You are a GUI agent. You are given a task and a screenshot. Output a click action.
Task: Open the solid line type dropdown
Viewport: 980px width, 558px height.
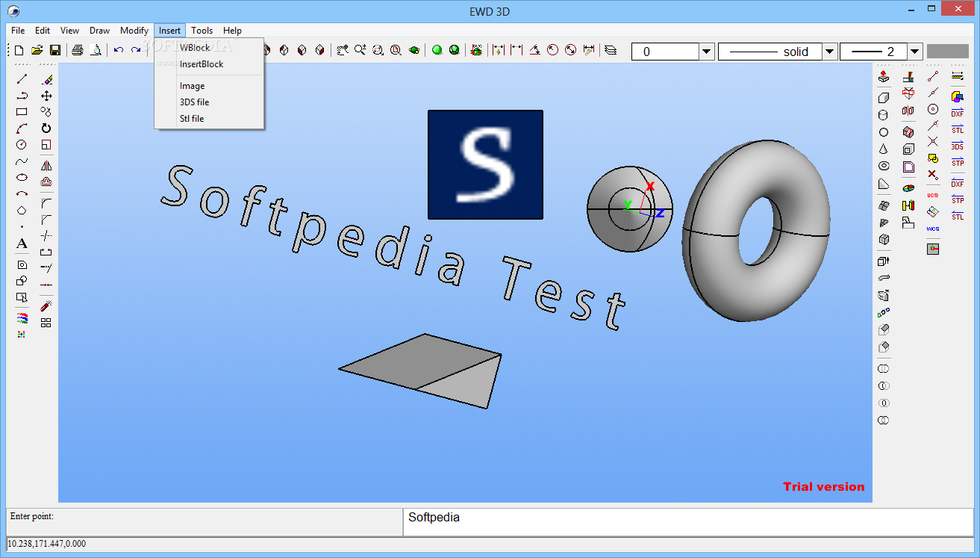click(829, 52)
